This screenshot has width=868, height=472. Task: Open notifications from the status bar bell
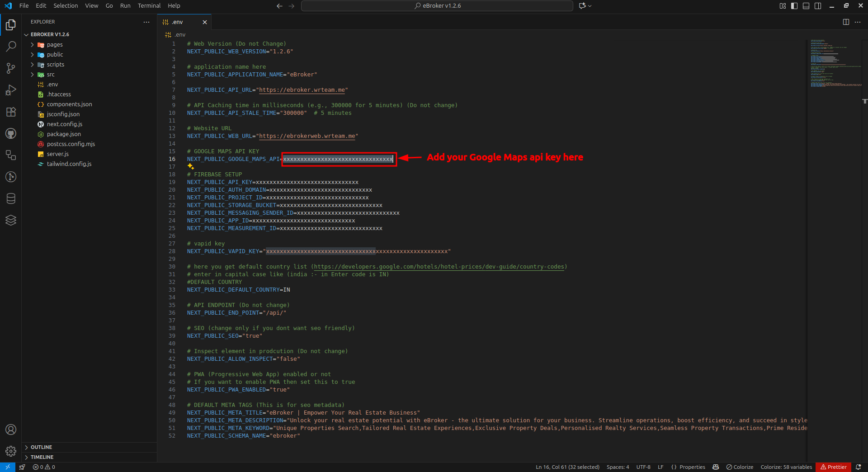[x=859, y=467]
